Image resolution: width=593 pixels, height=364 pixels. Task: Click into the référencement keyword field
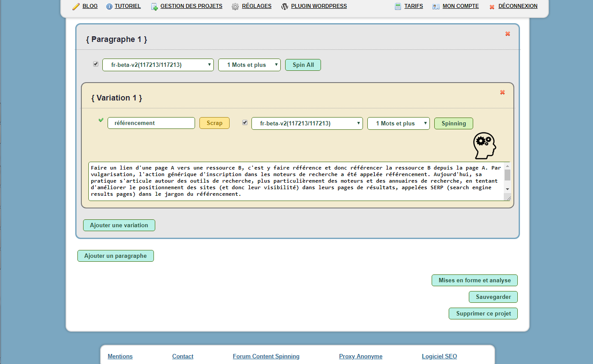point(151,123)
